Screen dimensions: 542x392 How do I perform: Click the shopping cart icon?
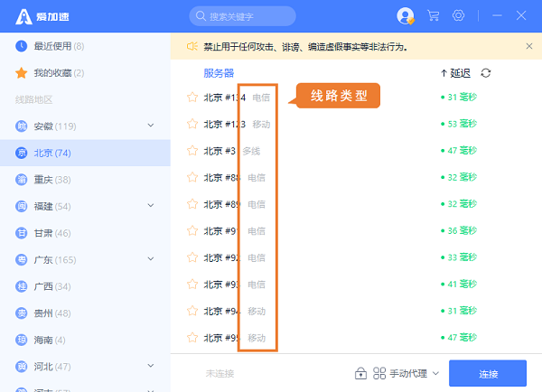pyautogui.click(x=434, y=15)
